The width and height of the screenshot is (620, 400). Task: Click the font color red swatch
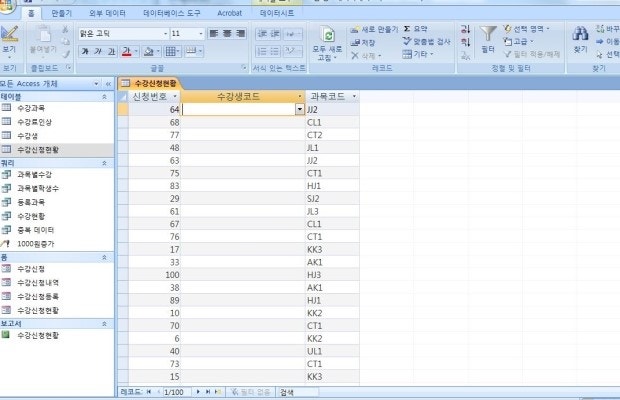click(125, 51)
